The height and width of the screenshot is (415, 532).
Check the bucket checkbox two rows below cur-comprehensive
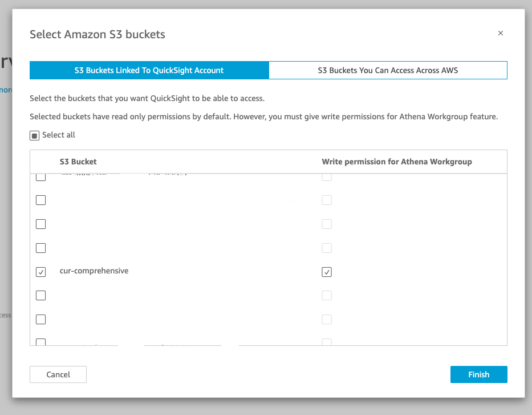pos(40,319)
